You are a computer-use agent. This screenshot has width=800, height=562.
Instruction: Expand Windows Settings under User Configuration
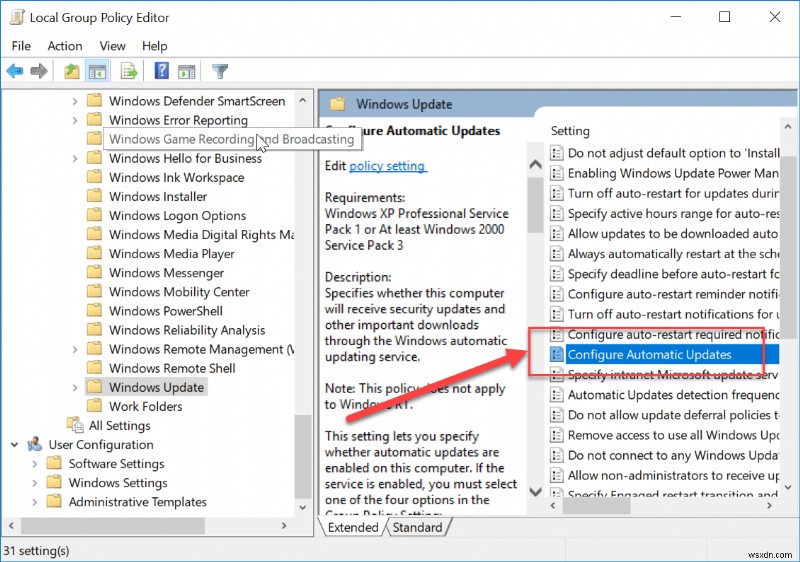(x=35, y=483)
